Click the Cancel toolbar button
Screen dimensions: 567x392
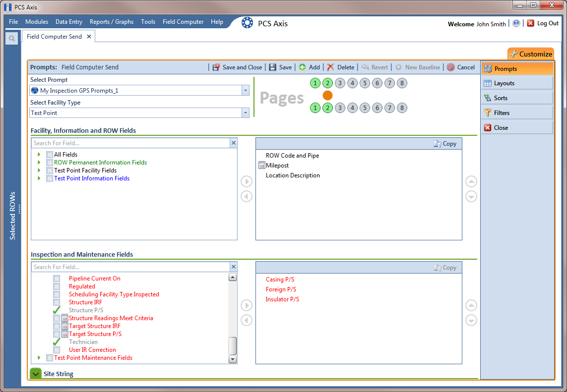(x=461, y=67)
